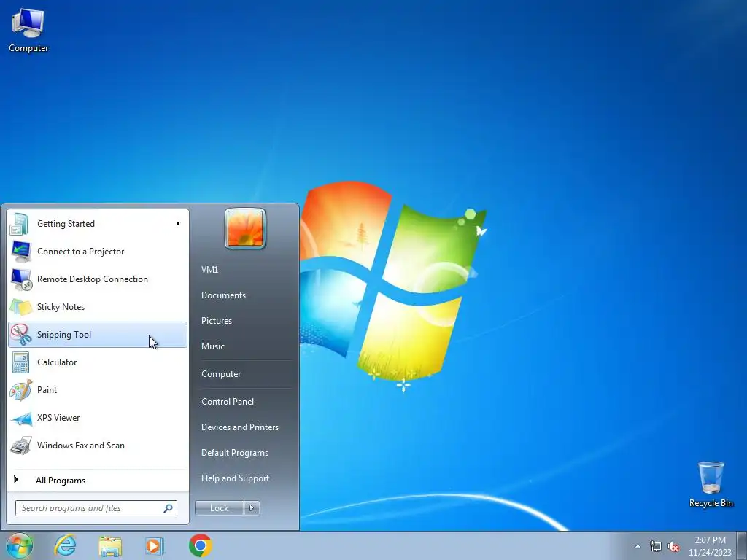This screenshot has height=560, width=747.
Task: Click the Snipping Tool scissors icon
Action: [x=20, y=335]
